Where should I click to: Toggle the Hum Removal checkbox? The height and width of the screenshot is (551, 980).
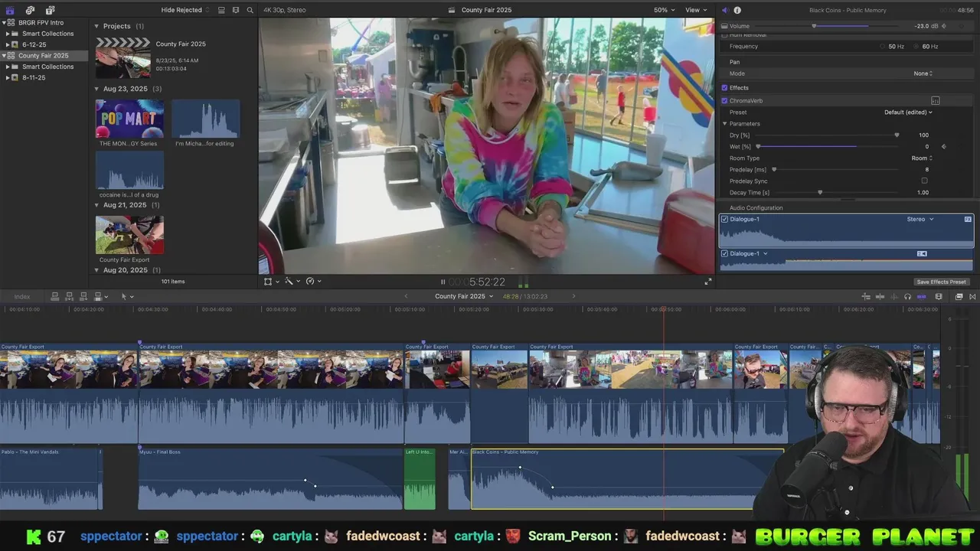click(x=724, y=35)
